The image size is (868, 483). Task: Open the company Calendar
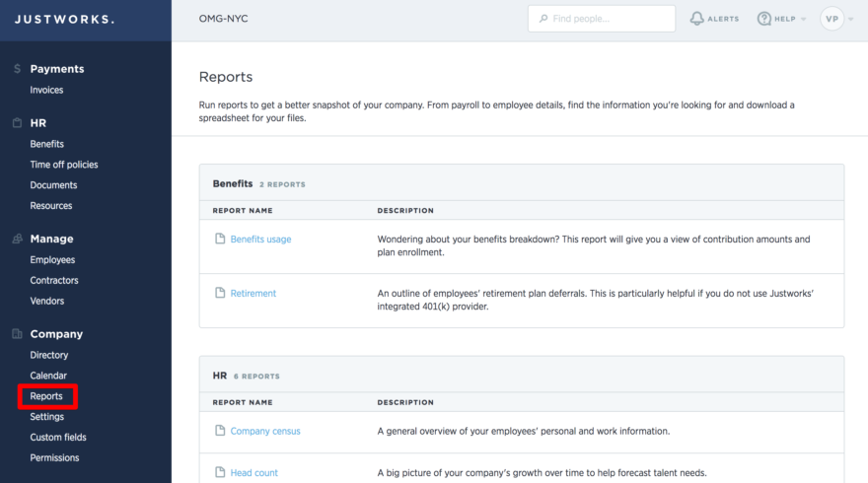pos(48,376)
